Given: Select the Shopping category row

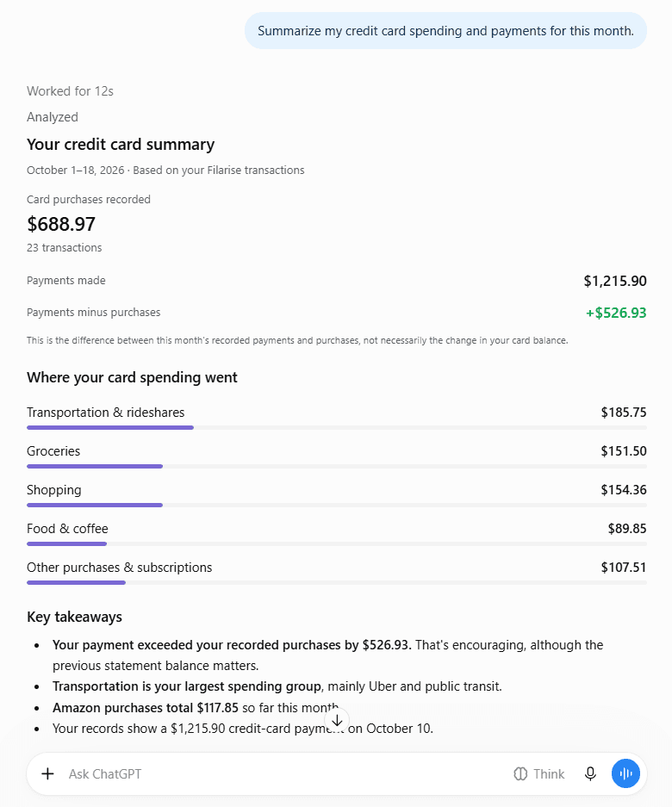Looking at the screenshot, I should pyautogui.click(x=337, y=495).
